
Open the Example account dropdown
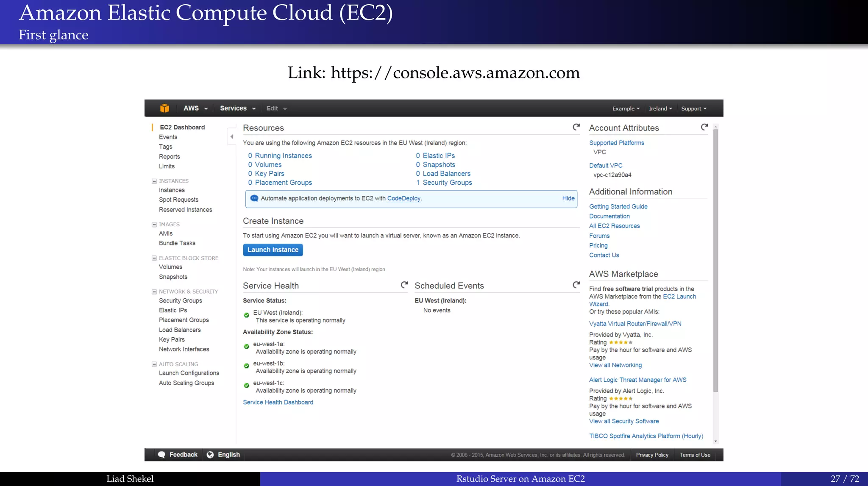626,109
